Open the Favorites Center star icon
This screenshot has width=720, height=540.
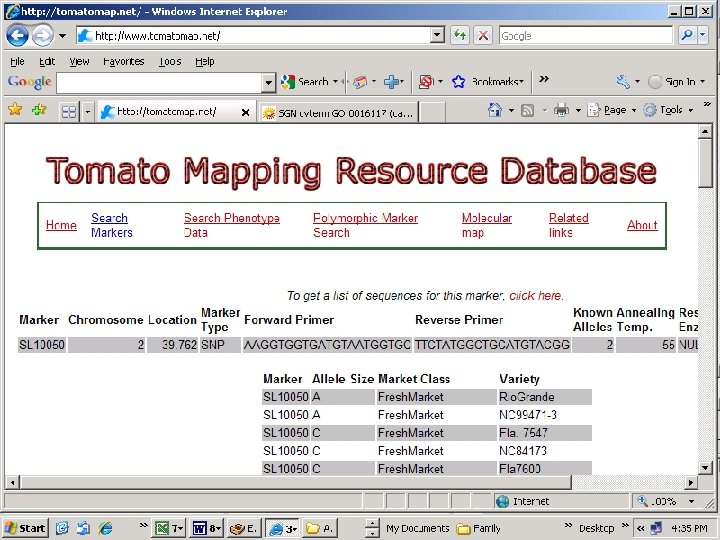[14, 110]
